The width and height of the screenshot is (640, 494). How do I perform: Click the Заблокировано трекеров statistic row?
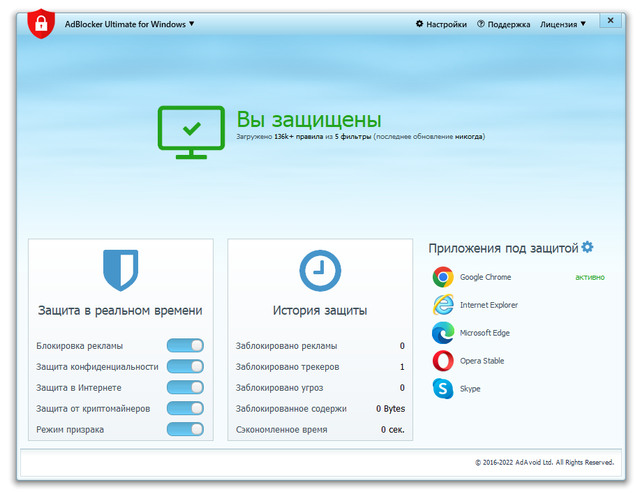click(320, 367)
